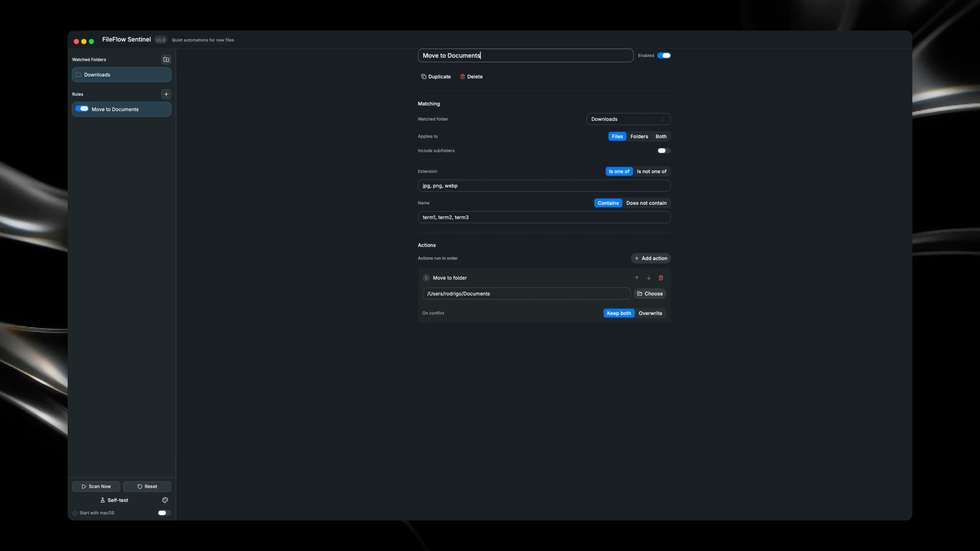Click the name terms input field
Image resolution: width=980 pixels, height=551 pixels.
pyautogui.click(x=544, y=217)
